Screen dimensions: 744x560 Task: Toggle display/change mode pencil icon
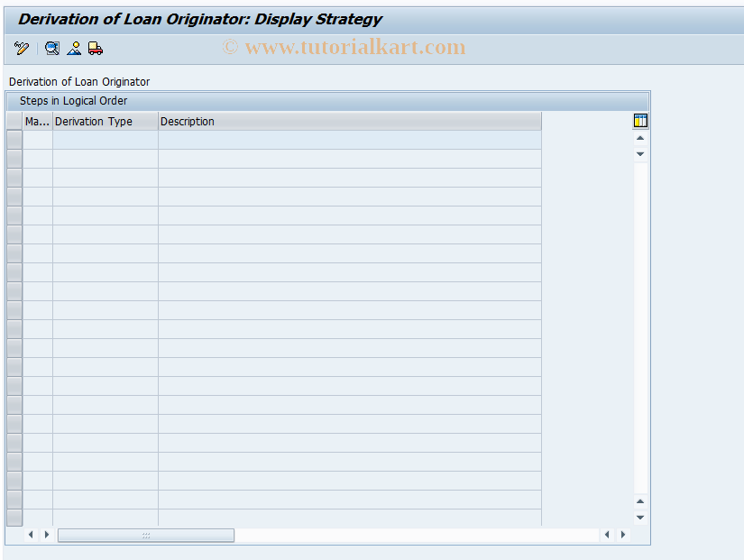coord(22,49)
